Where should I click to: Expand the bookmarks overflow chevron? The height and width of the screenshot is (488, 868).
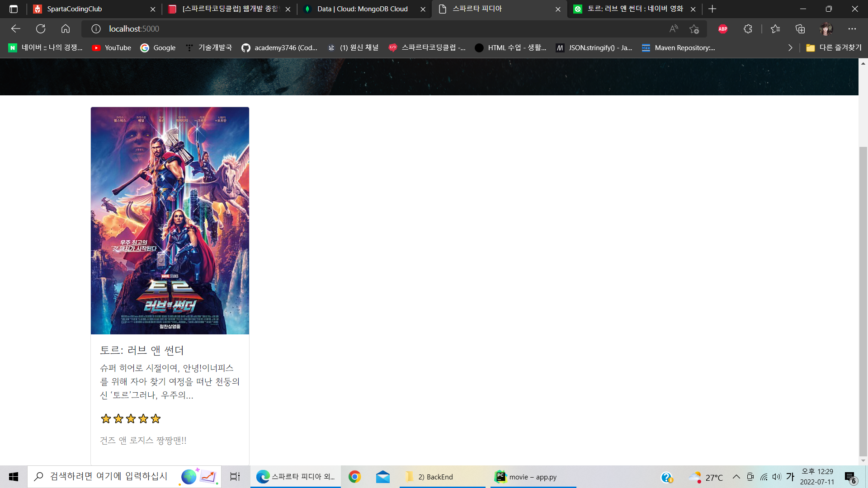(790, 48)
